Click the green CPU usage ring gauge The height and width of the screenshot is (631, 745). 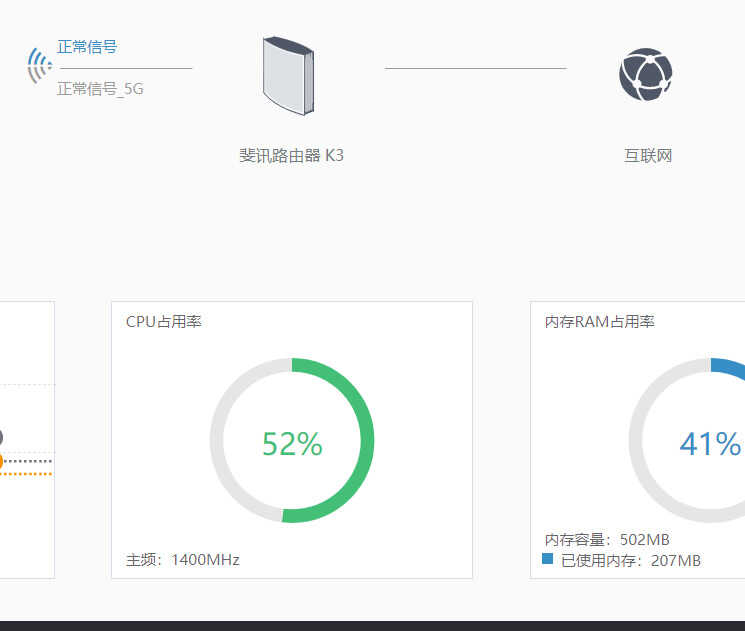[x=292, y=440]
